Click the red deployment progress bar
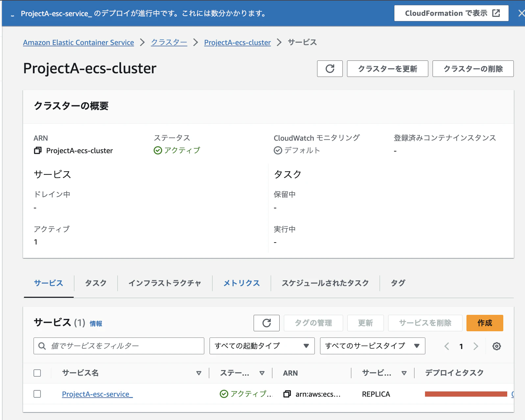 pos(466,394)
